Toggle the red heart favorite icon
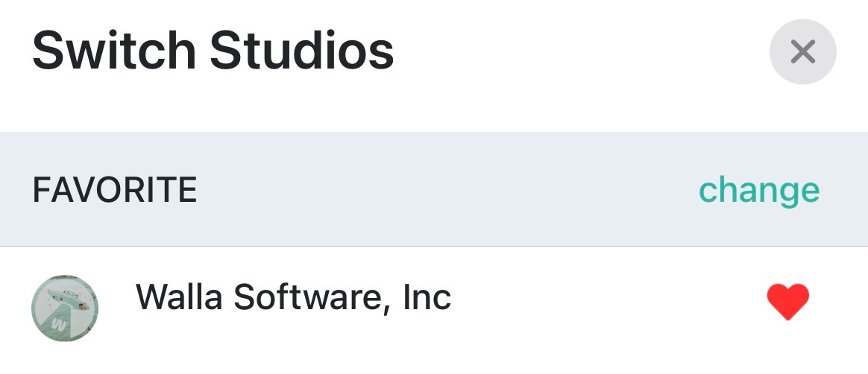This screenshot has height=374, width=868. [787, 302]
